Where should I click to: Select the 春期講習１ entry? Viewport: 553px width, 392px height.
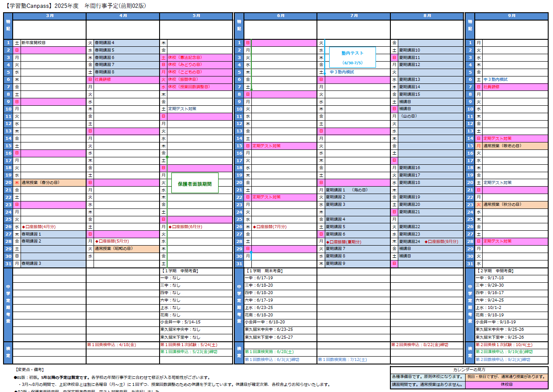point(53,234)
